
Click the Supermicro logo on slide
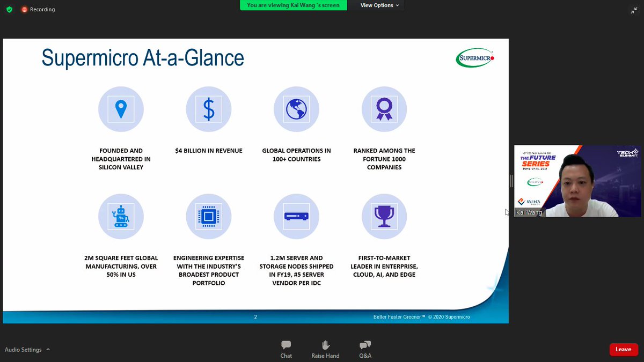(475, 58)
